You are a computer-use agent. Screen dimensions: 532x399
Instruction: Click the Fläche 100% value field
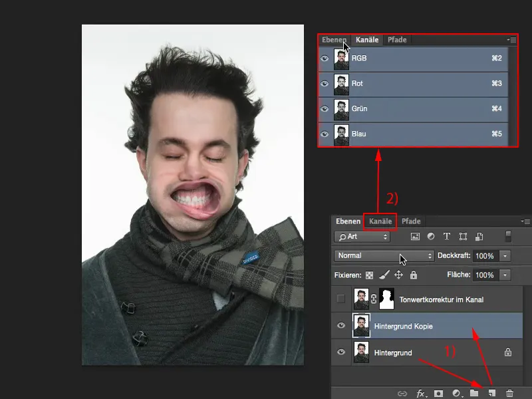coord(485,275)
